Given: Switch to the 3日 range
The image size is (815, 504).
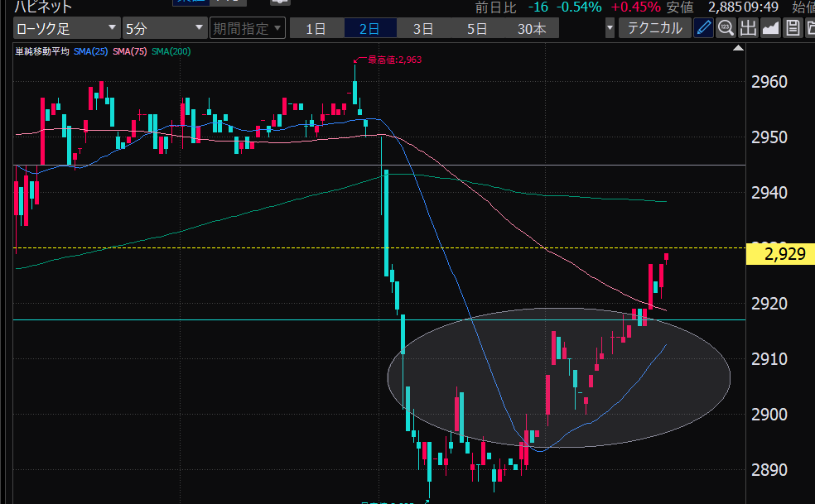Looking at the screenshot, I should tap(423, 28).
